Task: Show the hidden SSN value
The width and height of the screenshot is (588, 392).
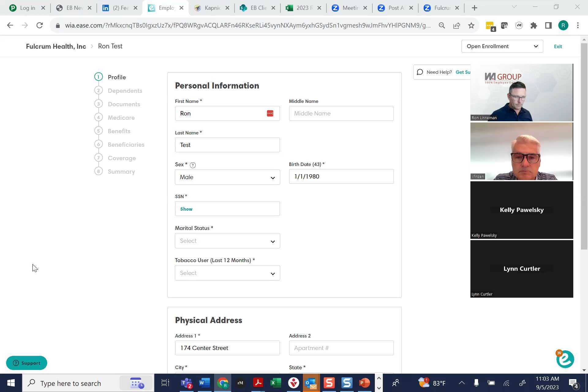Action: (x=186, y=209)
